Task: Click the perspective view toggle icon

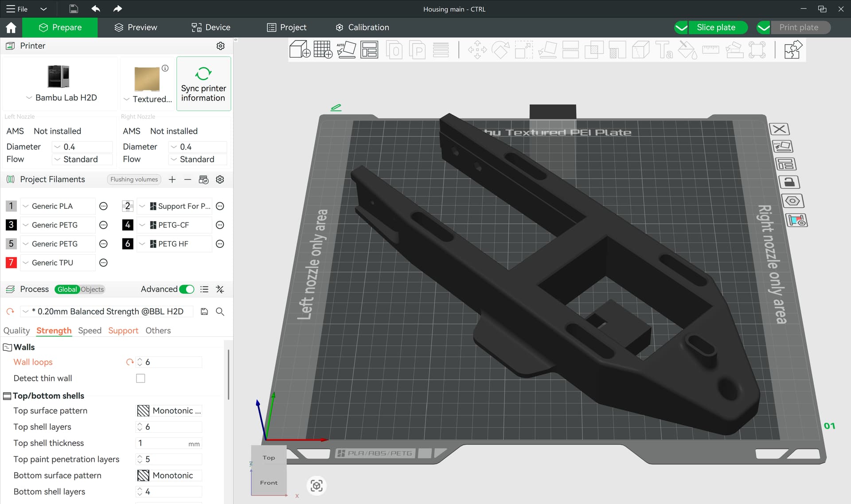Action: click(x=316, y=486)
